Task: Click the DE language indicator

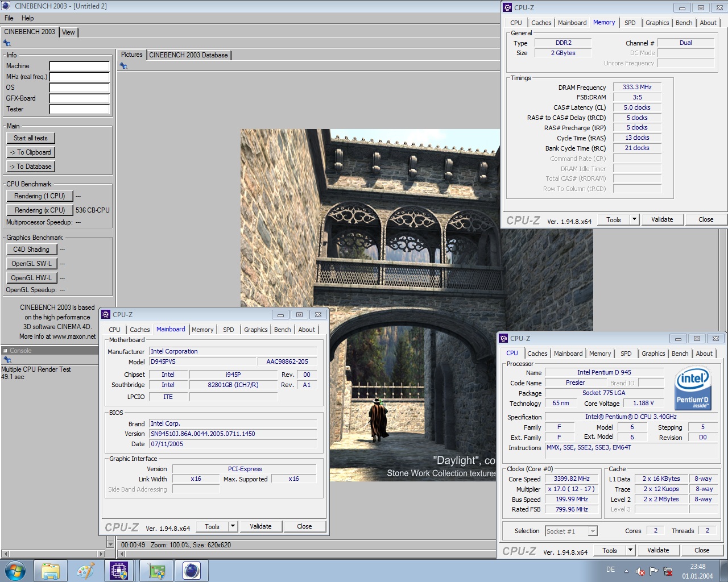Action: (x=610, y=569)
